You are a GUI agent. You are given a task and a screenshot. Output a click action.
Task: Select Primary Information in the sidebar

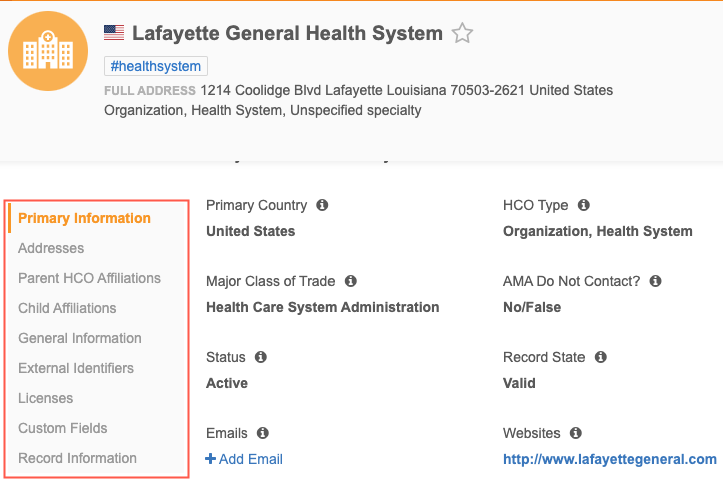84,218
